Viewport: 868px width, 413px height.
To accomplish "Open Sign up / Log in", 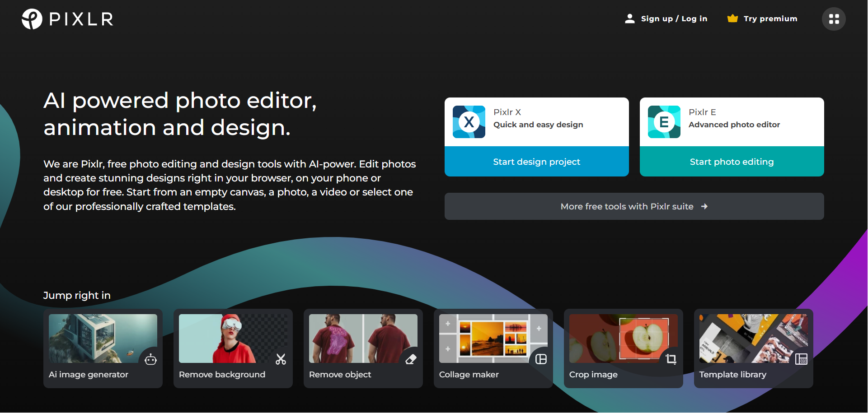I will point(674,19).
